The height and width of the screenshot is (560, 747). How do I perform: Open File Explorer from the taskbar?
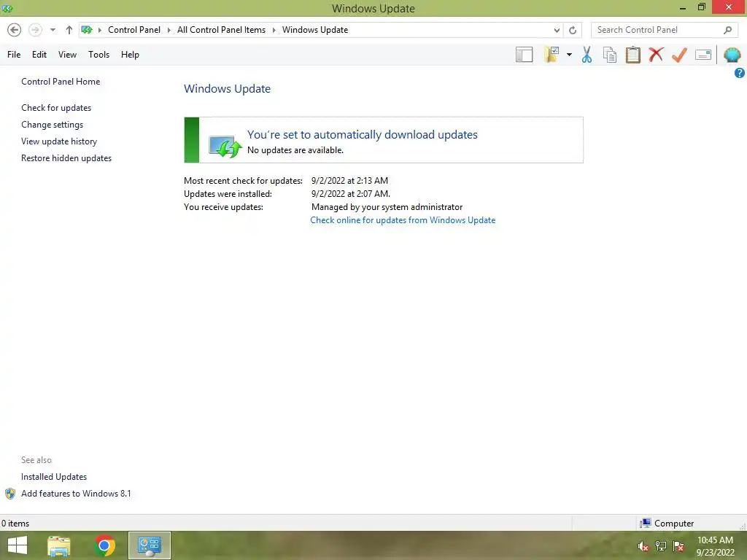point(59,545)
